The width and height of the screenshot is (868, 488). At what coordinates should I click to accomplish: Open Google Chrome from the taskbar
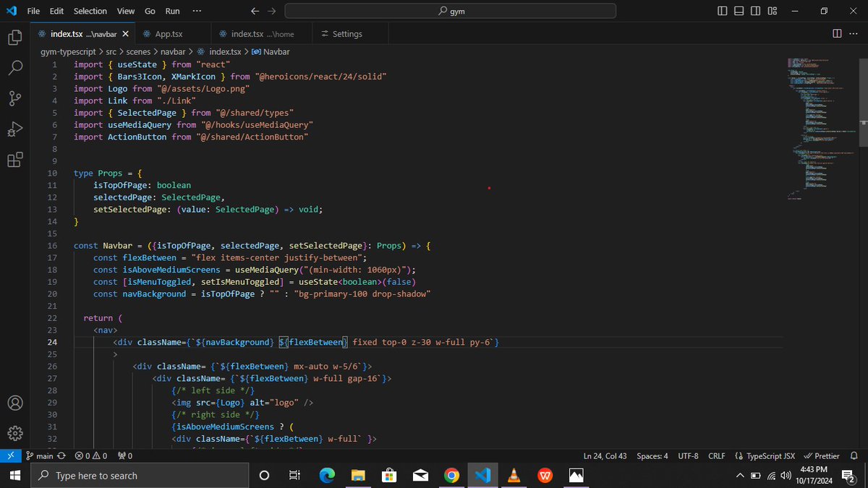[451, 476]
